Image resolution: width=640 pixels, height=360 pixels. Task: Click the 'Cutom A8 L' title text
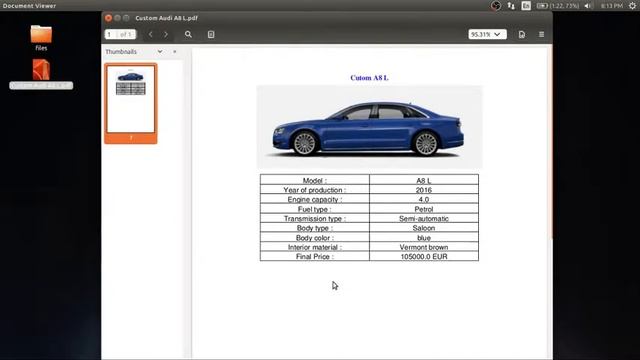(x=369, y=78)
